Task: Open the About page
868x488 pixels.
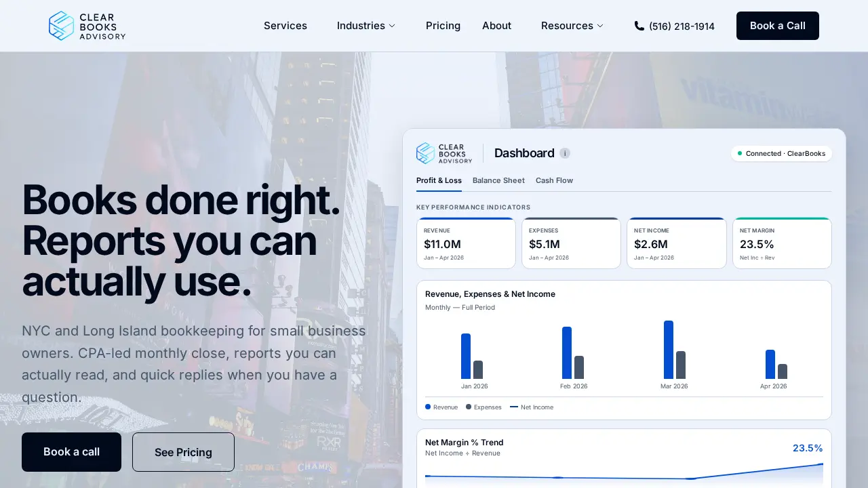Action: 496,26
